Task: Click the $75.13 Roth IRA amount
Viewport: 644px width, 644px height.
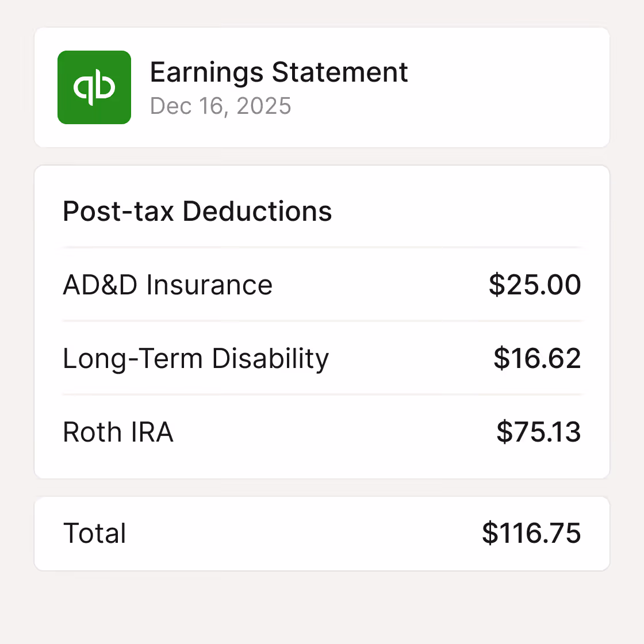Action: pos(539,432)
